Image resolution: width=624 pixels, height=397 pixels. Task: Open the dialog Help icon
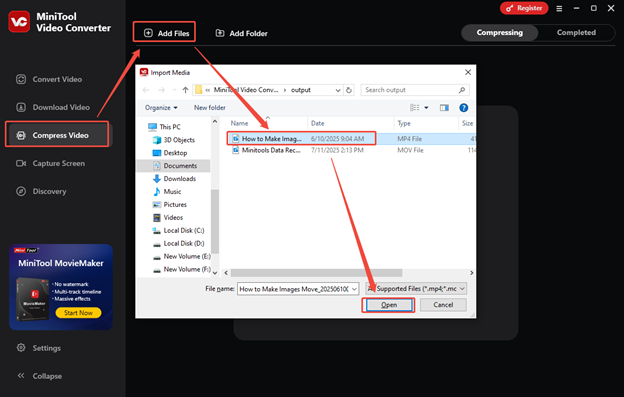point(463,107)
